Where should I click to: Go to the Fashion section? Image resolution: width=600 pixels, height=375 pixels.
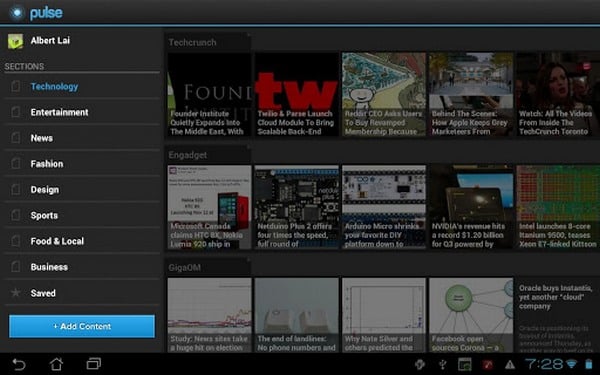(82, 164)
